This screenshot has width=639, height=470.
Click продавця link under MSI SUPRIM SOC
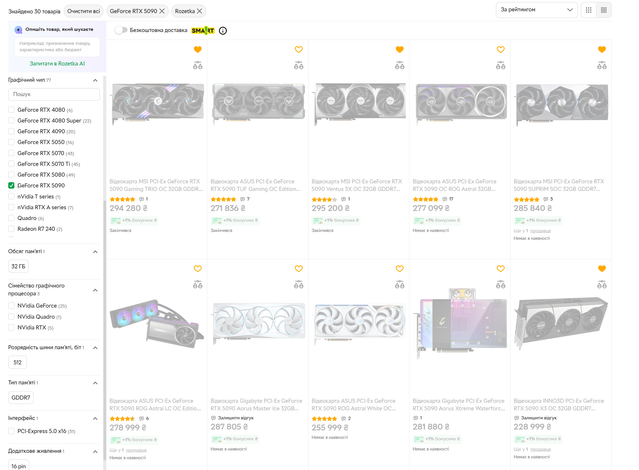pos(540,231)
